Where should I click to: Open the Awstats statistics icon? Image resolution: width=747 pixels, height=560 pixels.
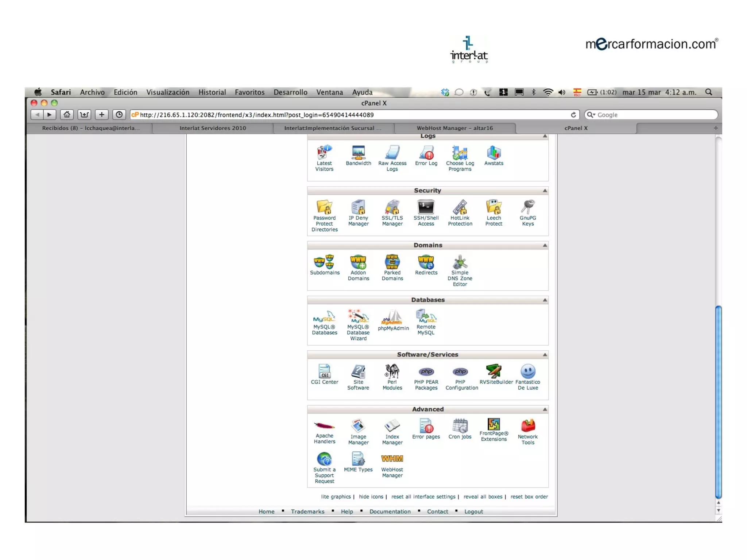(494, 153)
